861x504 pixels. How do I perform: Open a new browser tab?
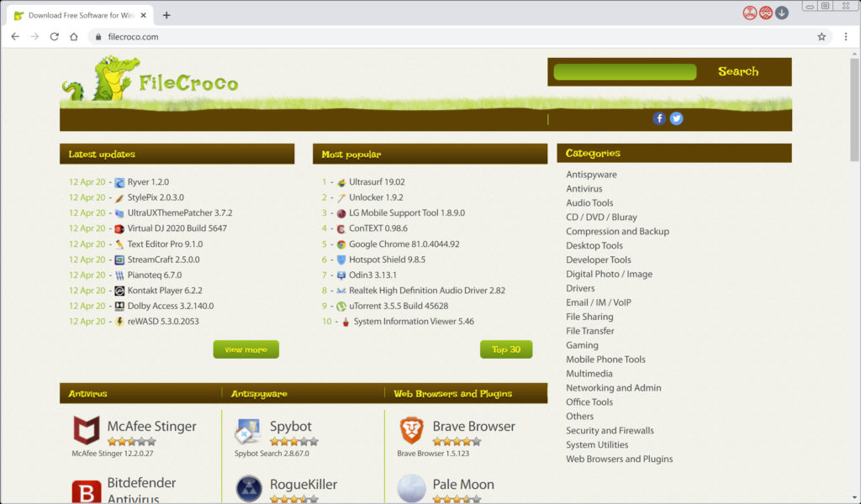[166, 15]
